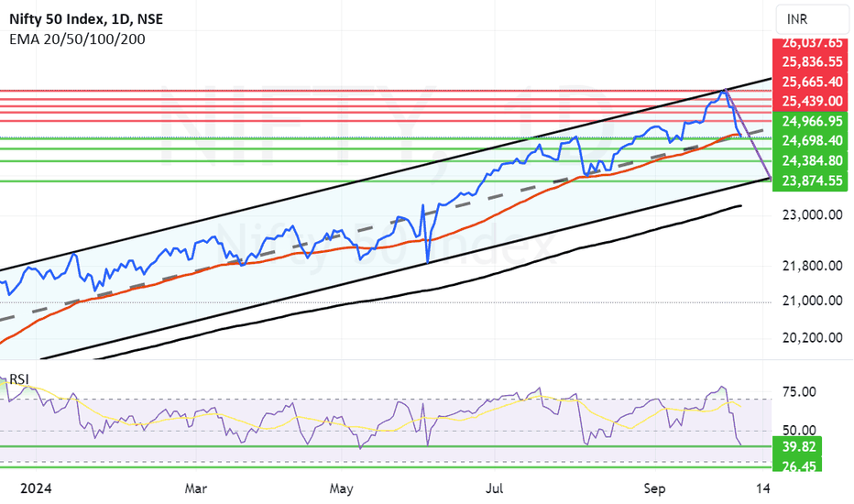Click the 23,874.55 support price label
The image size is (854, 504).
(811, 181)
